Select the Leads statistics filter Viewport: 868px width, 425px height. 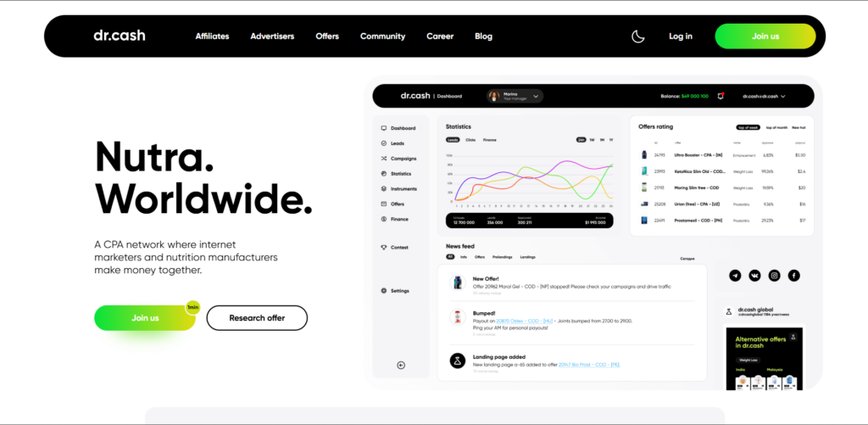tap(453, 140)
